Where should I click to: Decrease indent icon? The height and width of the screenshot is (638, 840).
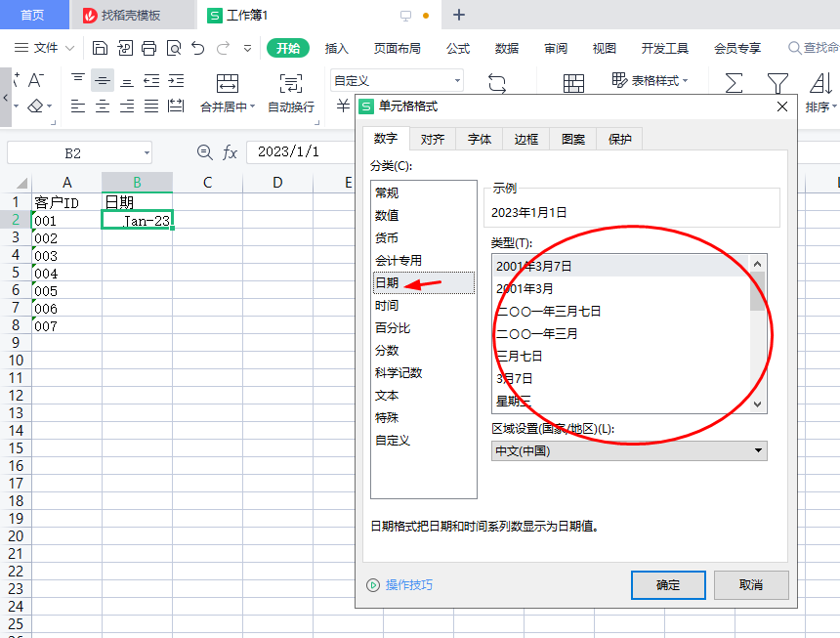[x=151, y=80]
